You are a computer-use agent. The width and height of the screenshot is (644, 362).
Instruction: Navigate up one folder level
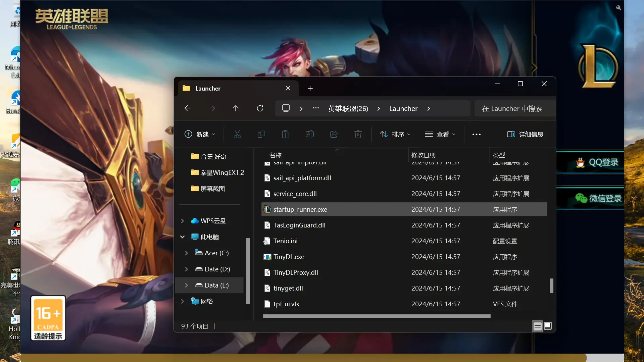pyautogui.click(x=236, y=108)
